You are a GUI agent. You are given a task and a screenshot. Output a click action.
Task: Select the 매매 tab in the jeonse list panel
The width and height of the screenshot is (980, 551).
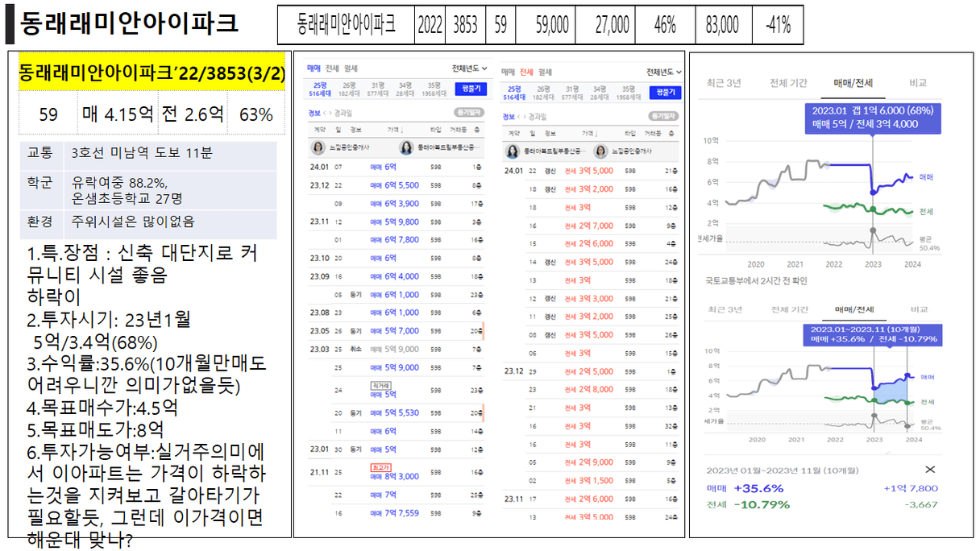[x=509, y=72]
